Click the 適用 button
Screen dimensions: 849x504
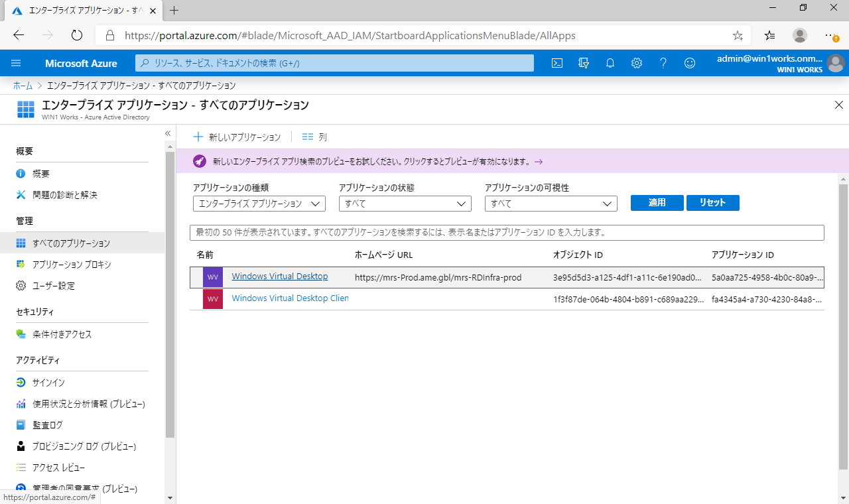click(x=657, y=203)
